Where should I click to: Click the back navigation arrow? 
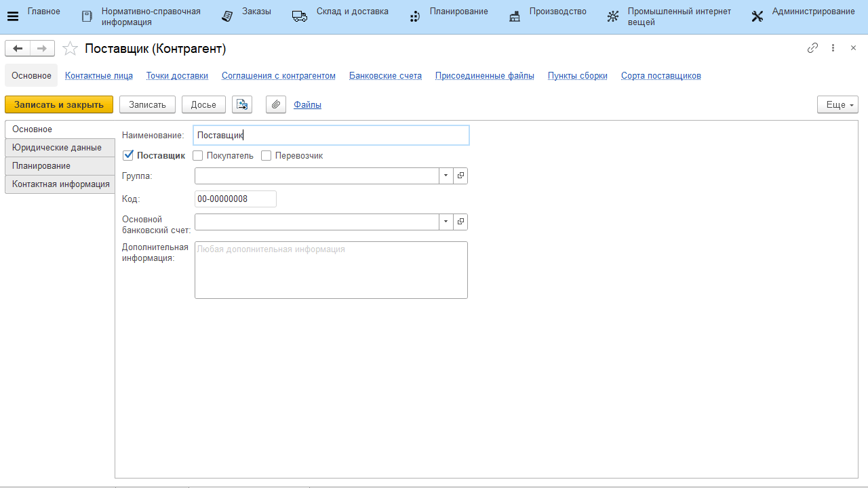(18, 48)
